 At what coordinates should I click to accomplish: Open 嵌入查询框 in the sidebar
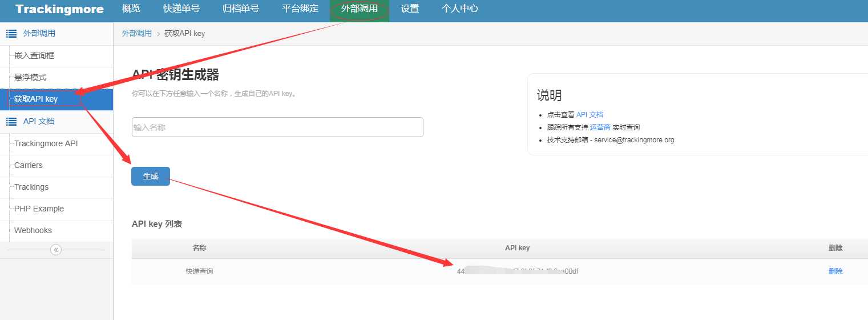tap(34, 55)
